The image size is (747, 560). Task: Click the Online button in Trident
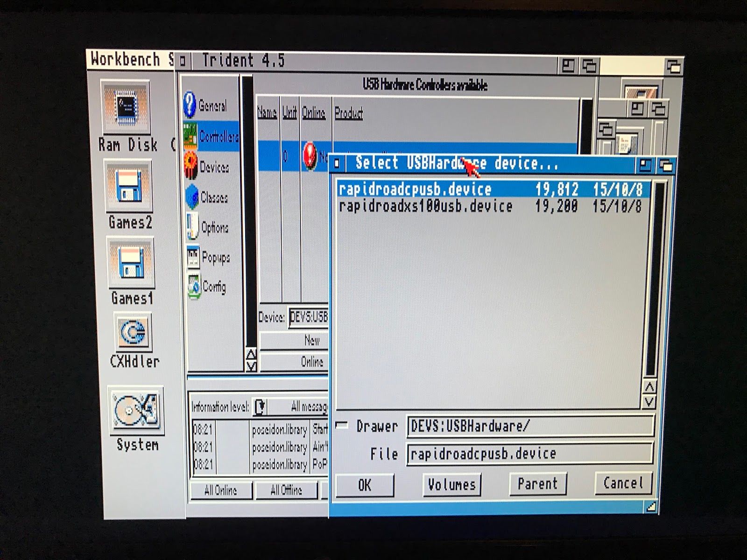[295, 362]
